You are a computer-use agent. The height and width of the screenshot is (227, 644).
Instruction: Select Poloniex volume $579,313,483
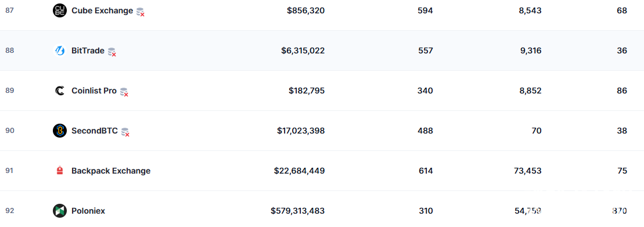coord(298,211)
